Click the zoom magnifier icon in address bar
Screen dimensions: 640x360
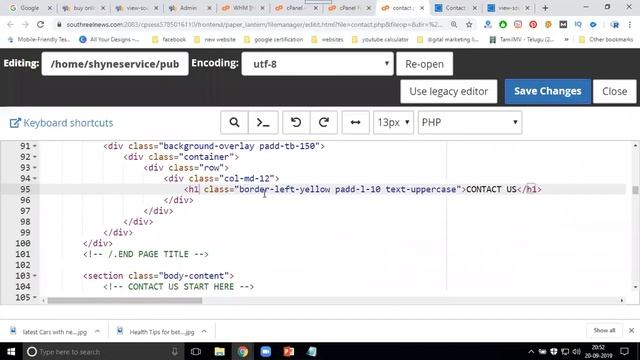point(454,24)
